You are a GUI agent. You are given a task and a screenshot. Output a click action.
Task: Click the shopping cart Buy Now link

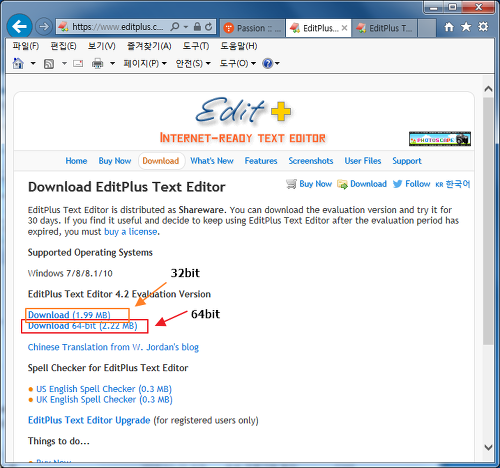coord(309,184)
